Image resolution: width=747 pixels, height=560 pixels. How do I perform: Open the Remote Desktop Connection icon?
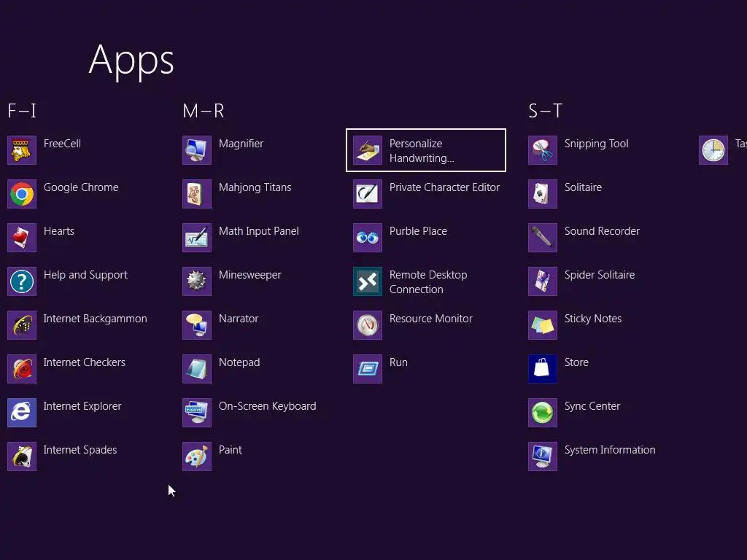[368, 281]
